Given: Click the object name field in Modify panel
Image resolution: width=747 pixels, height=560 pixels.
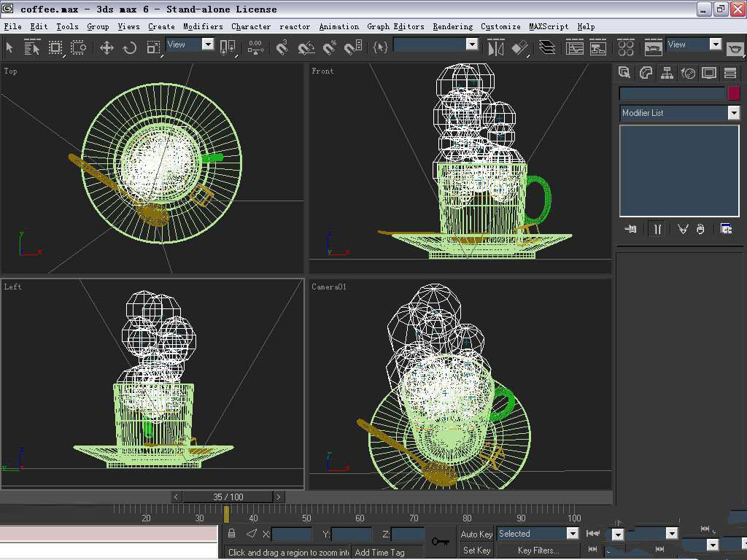Looking at the screenshot, I should pos(672,93).
